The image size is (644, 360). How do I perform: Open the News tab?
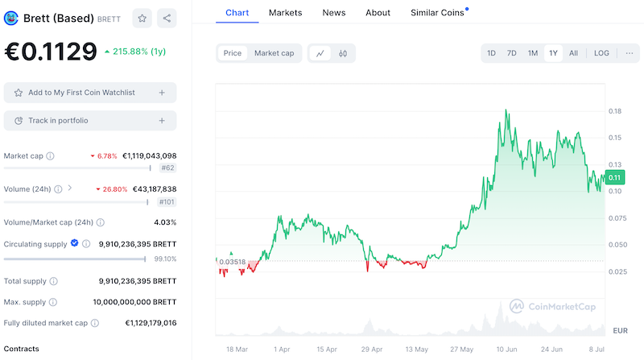(334, 13)
